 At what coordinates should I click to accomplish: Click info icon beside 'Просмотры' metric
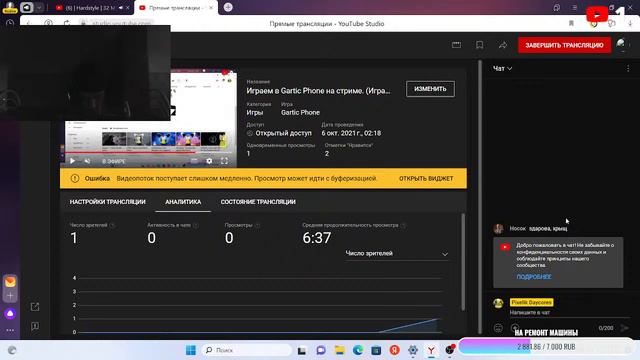[x=258, y=225]
